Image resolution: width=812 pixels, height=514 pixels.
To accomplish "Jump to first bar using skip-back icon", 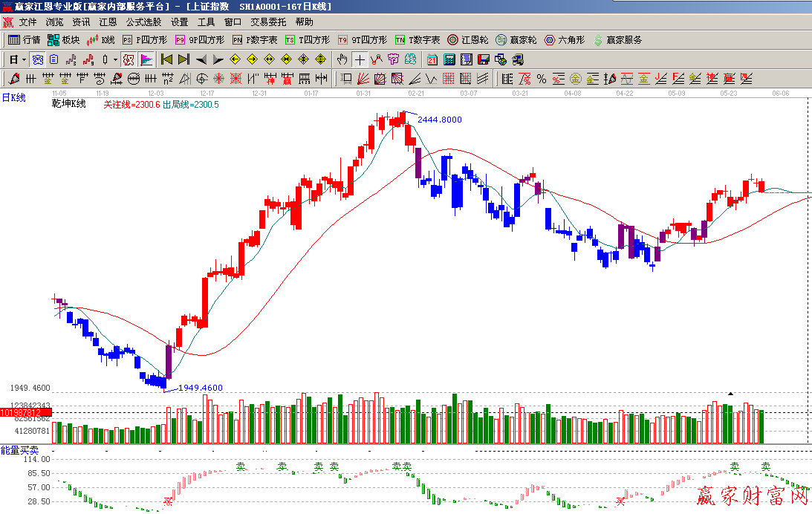I will coord(166,59).
